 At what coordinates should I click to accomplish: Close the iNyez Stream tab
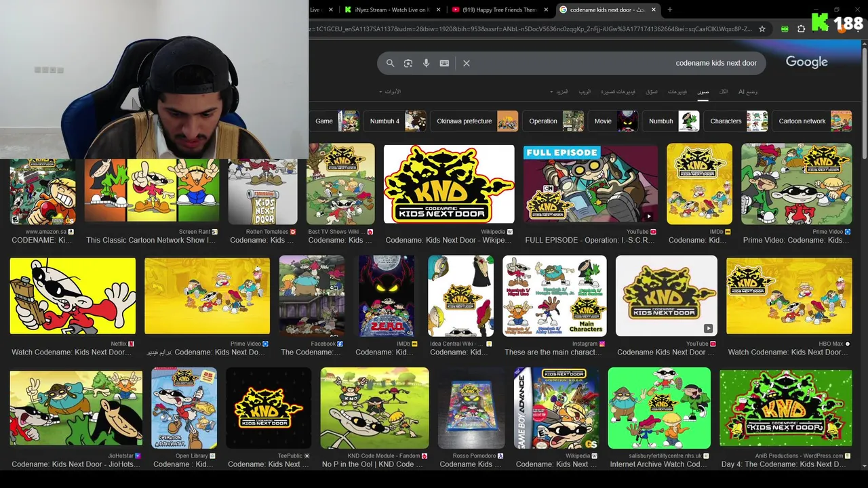439,9
